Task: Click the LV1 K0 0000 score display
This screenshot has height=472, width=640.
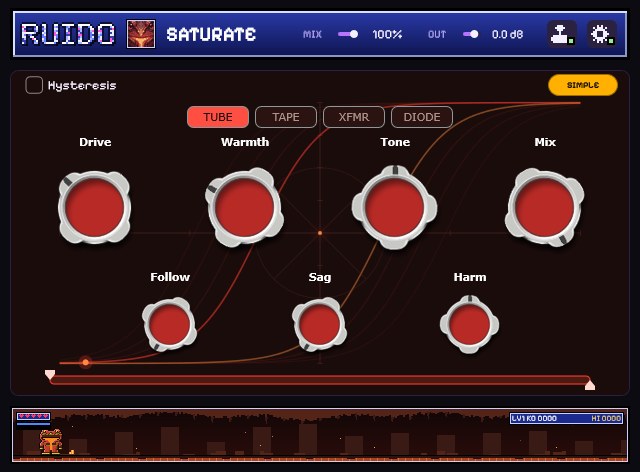Action: pyautogui.click(x=534, y=419)
